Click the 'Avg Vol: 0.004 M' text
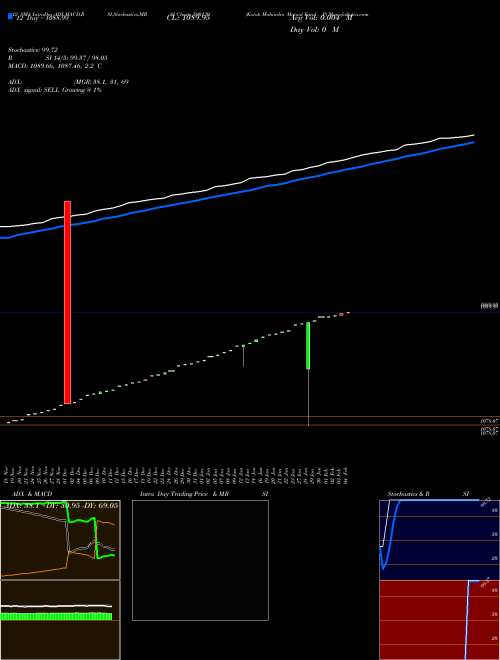500x660 pixels. pos(321,18)
